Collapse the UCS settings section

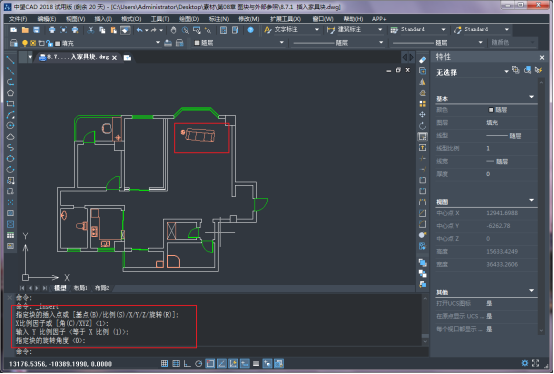532,291
